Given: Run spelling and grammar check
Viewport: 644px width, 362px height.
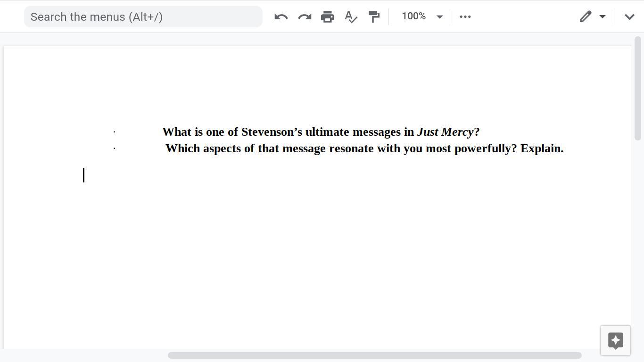Looking at the screenshot, I should [x=351, y=17].
